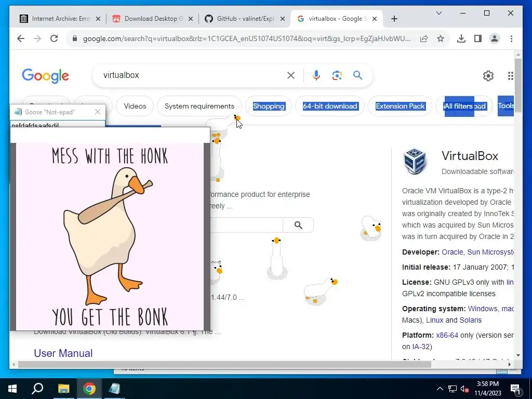Start voice search with microphone icon

[316, 75]
